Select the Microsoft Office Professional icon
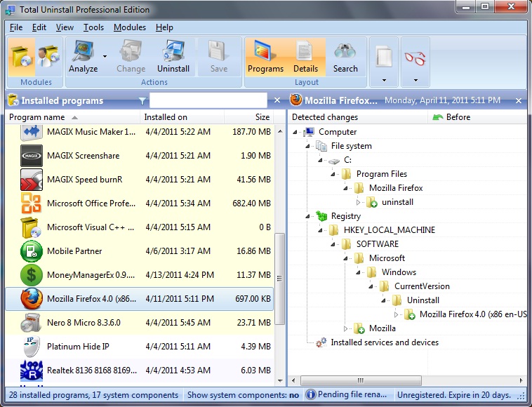Screen dimensions: 532x407 [31, 203]
